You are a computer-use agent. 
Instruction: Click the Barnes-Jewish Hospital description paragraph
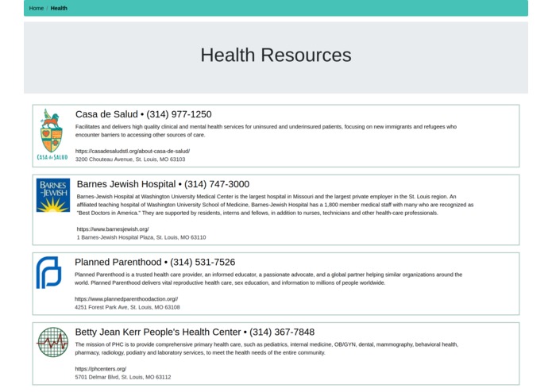pyautogui.click(x=275, y=205)
